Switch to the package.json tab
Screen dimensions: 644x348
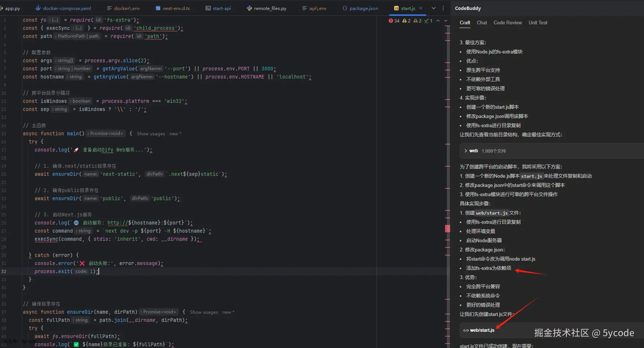(364, 8)
